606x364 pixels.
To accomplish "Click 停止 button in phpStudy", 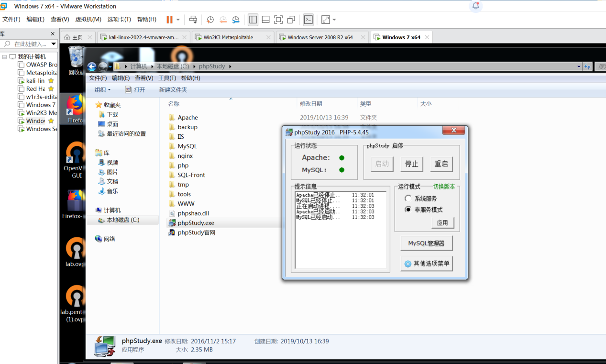I will point(411,164).
